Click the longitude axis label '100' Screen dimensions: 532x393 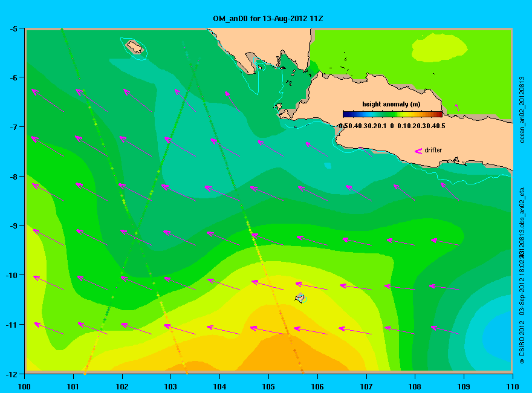coord(24,386)
